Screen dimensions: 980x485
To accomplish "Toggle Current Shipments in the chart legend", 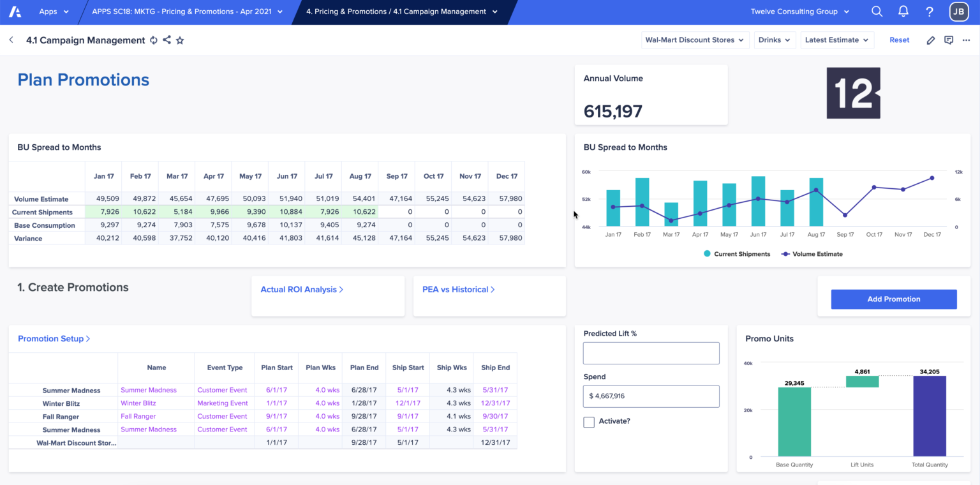I will tap(737, 253).
